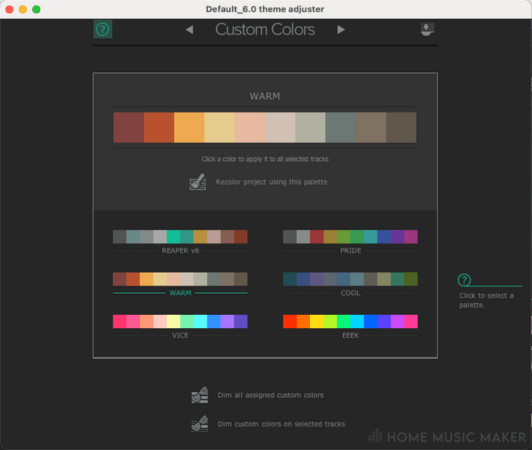Screen dimensions: 532x450
Task: Apply the taupe color from the large WARM palette
Action: point(371,127)
